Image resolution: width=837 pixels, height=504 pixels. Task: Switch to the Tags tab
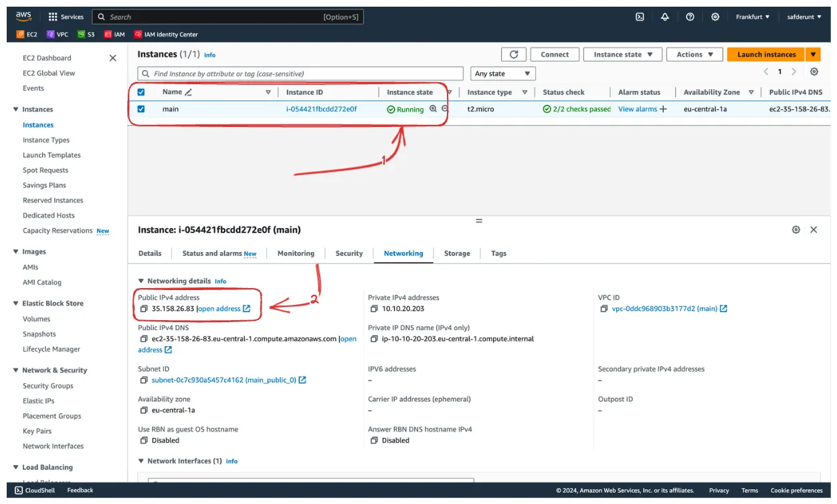pos(498,253)
